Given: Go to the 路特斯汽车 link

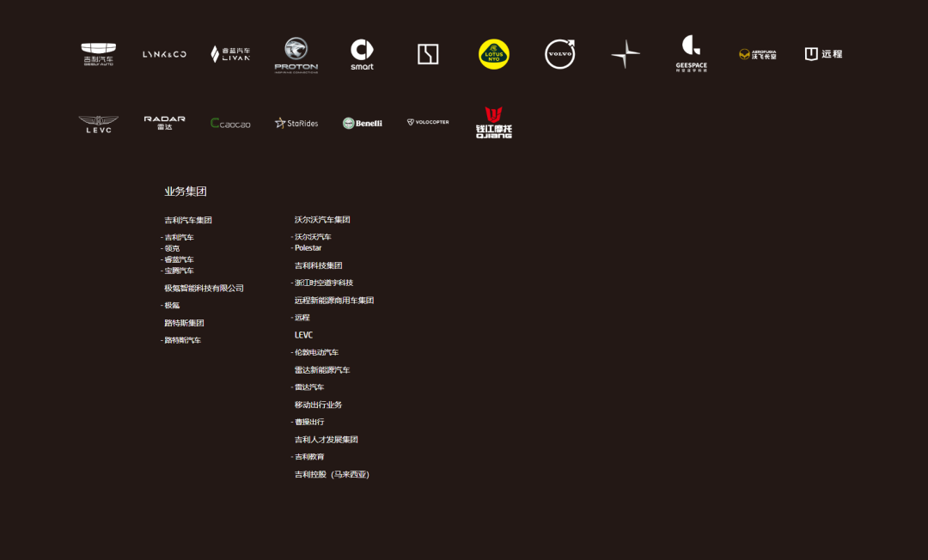Looking at the screenshot, I should 182,340.
